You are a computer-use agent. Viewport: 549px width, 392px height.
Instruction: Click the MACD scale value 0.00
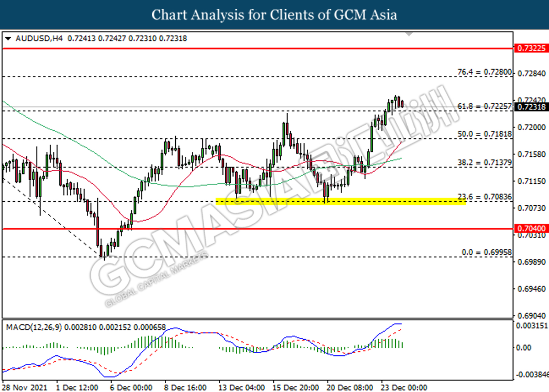pyautogui.click(x=523, y=347)
